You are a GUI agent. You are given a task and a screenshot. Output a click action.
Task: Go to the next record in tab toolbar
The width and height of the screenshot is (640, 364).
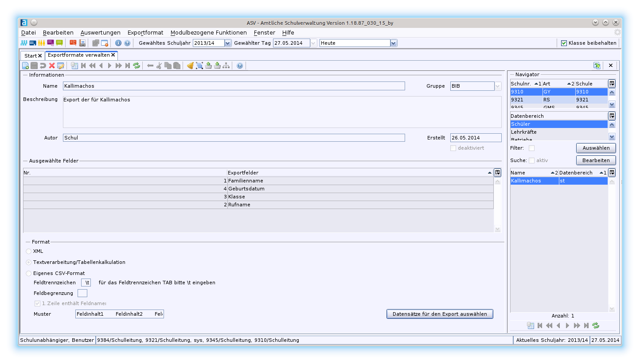[110, 66]
